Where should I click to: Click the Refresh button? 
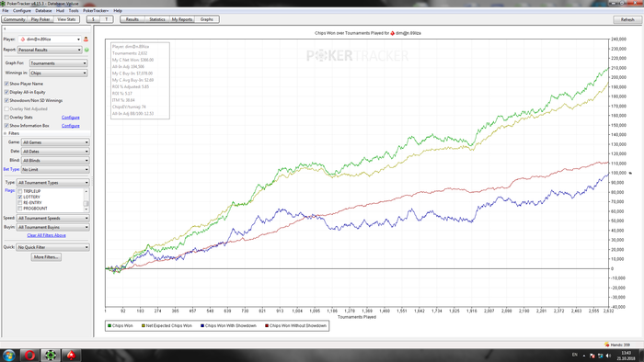coord(627,19)
